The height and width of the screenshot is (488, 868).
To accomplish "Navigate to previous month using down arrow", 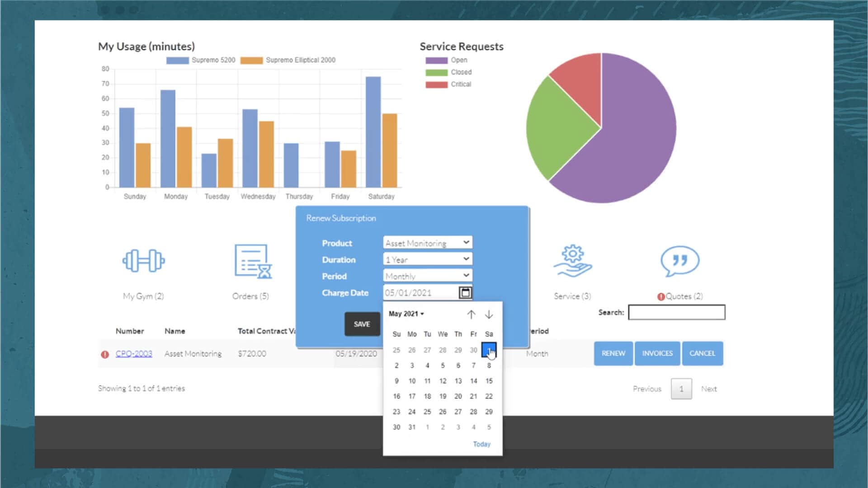I will coord(489,314).
